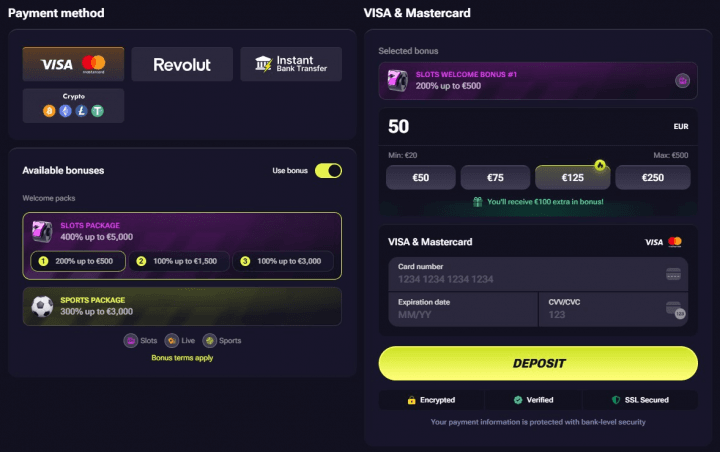720x452 pixels.
Task: Pick the €125 quick amount
Action: point(573,178)
